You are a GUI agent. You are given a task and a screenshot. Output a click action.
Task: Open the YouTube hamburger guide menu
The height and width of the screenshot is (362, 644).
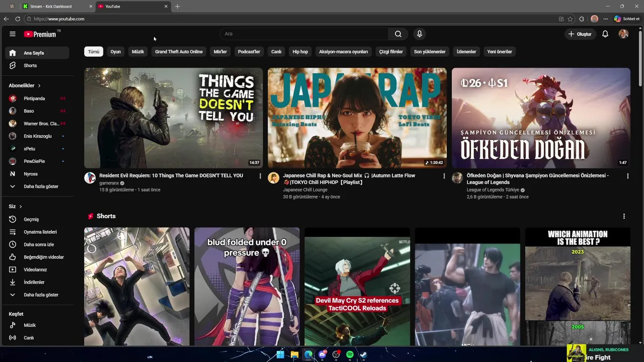13,34
